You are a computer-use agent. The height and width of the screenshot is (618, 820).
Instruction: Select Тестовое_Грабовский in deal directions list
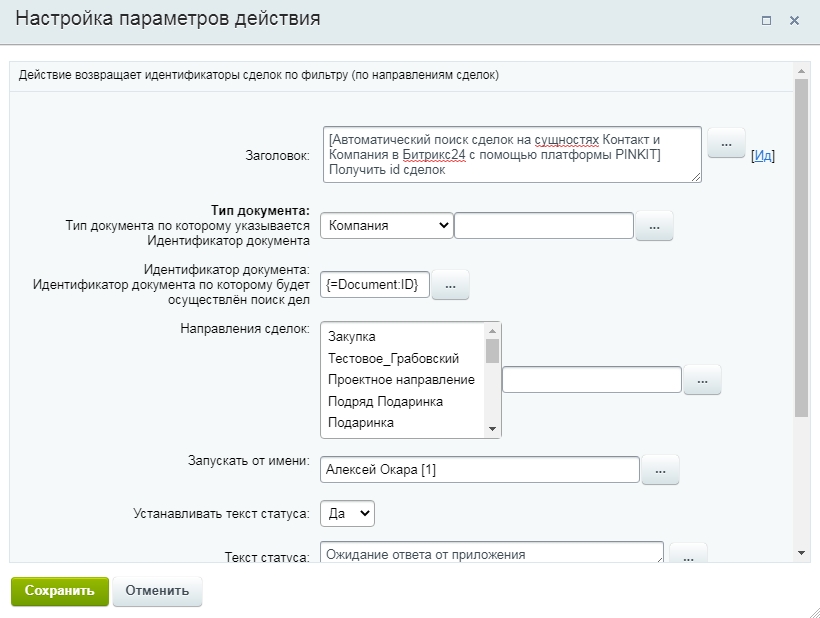coord(393,359)
